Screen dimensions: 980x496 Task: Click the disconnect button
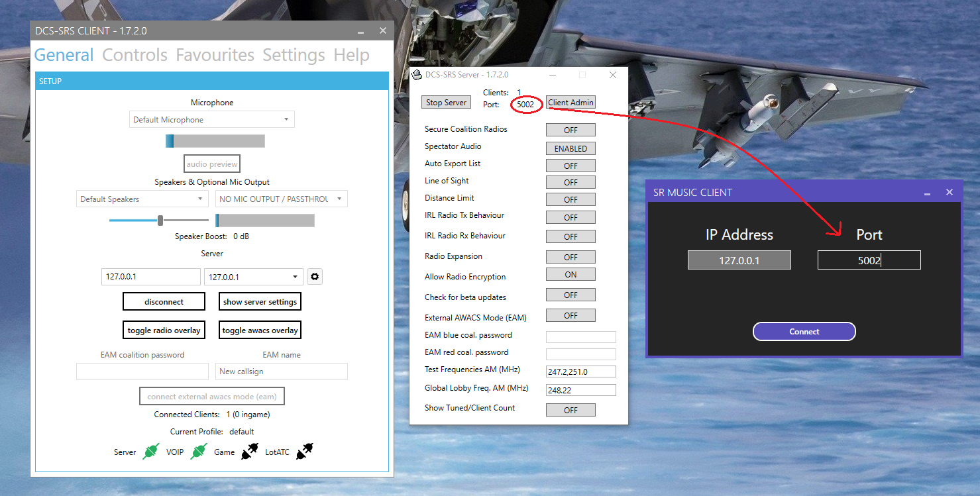pos(164,301)
